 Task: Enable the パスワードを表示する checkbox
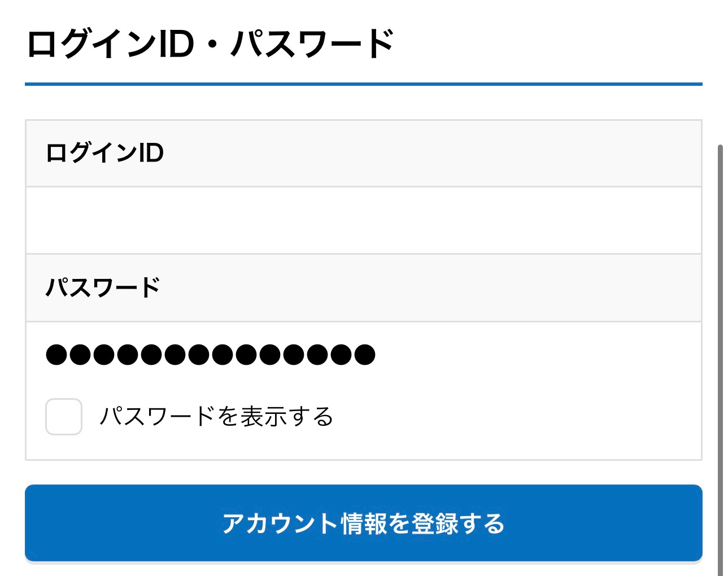point(64,417)
